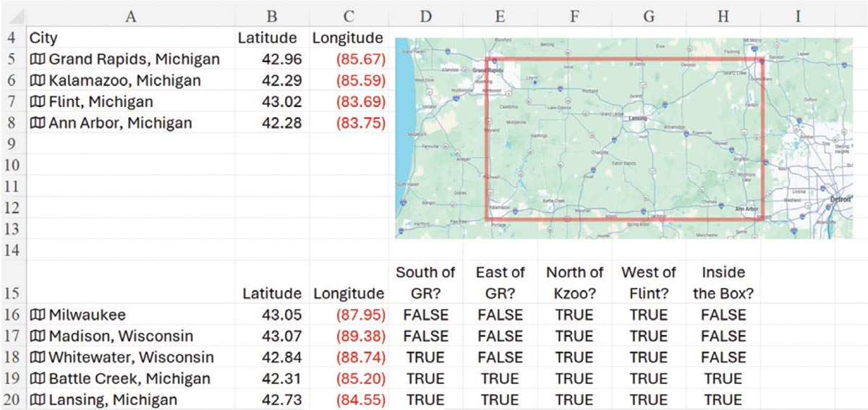Select row 14 header

(x=13, y=250)
